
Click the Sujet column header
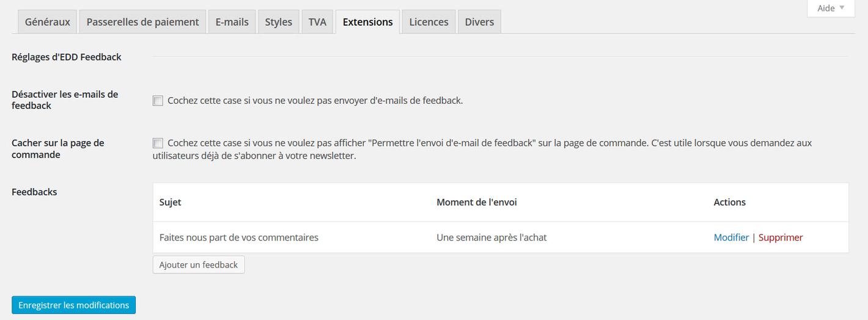(170, 202)
